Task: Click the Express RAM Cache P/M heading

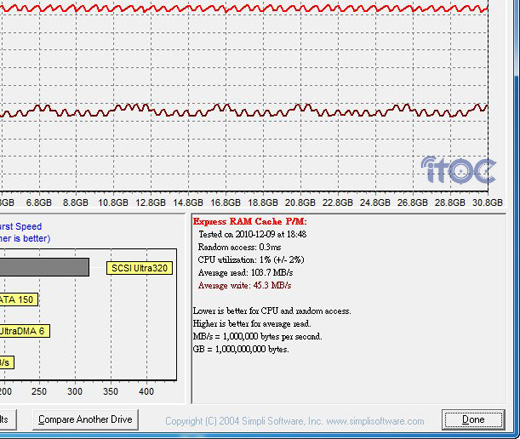Action: pyautogui.click(x=250, y=222)
